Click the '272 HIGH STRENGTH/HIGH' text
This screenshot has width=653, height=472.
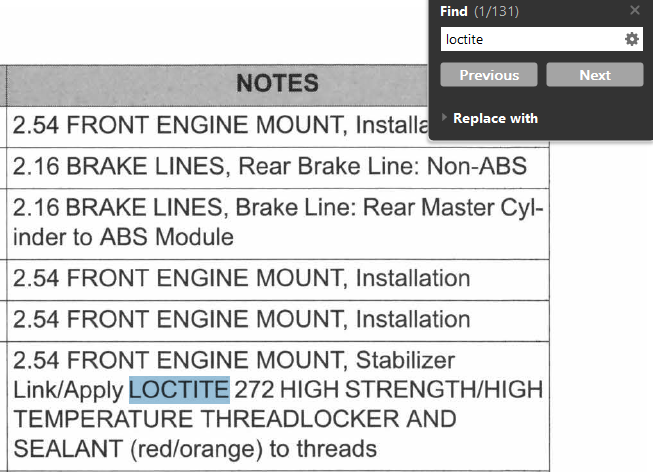click(x=388, y=389)
